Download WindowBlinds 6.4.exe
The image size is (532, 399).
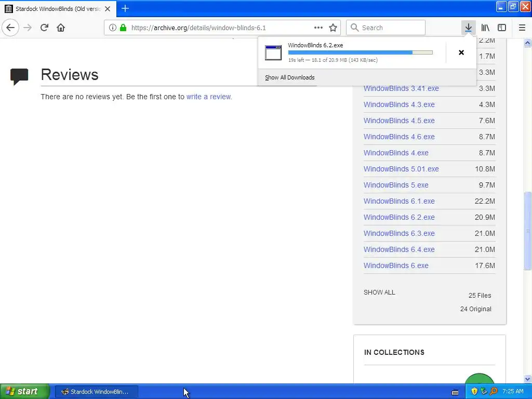click(399, 249)
